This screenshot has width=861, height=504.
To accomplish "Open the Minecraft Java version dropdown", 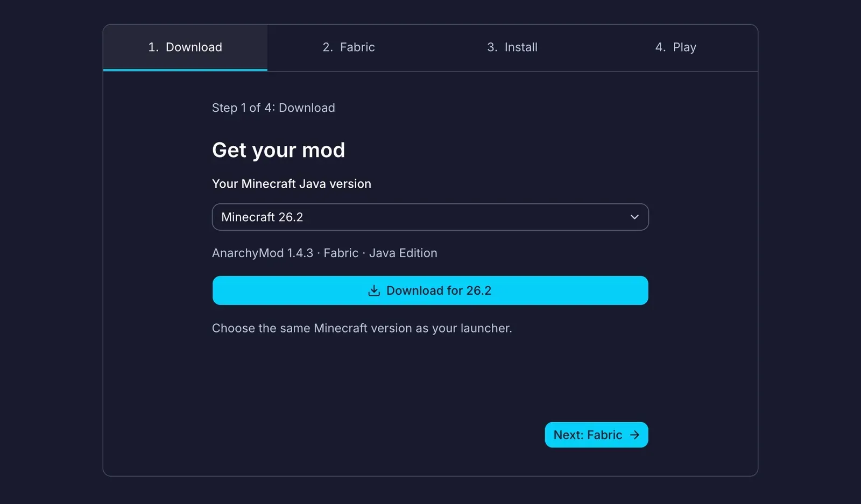I will tap(430, 217).
